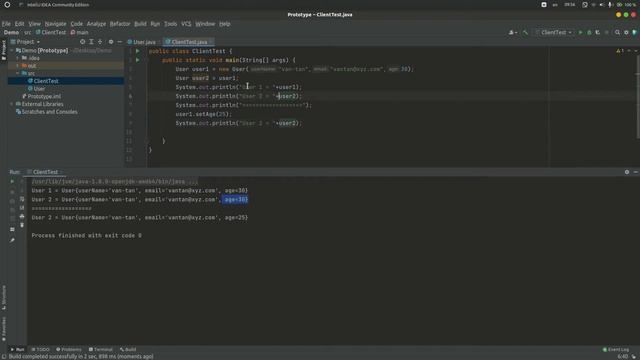Run ClientTest with the green toolbar play button
The width and height of the screenshot is (640, 360).
pyautogui.click(x=580, y=32)
